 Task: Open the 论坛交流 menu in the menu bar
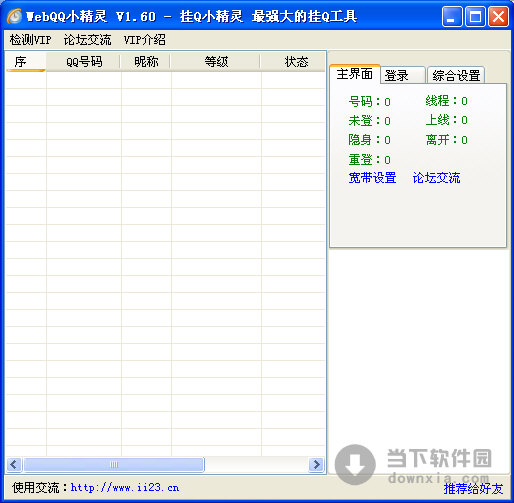tap(87, 40)
